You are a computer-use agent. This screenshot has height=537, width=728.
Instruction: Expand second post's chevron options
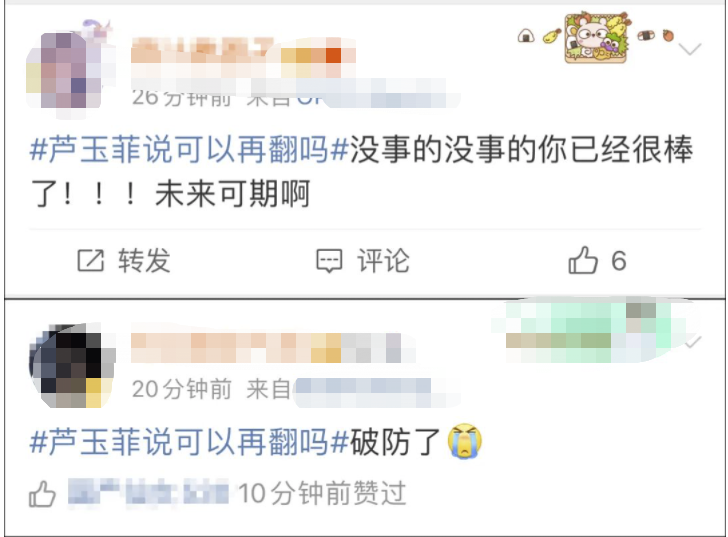[x=692, y=342]
